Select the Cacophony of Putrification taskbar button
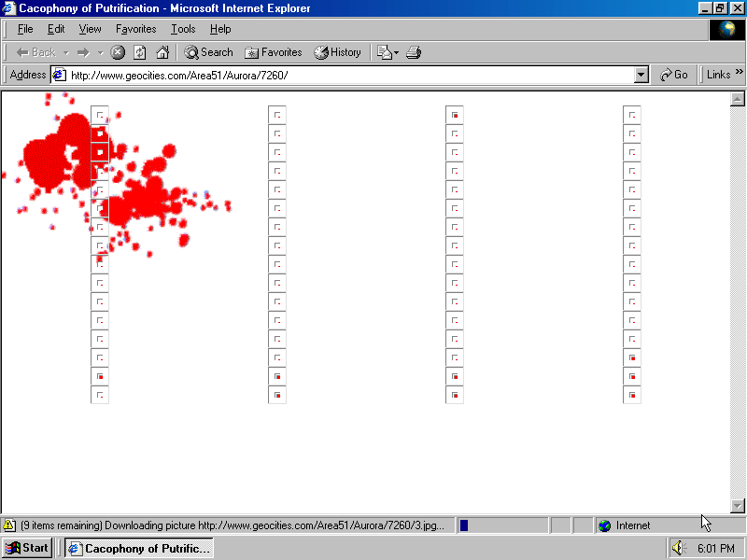 coord(139,548)
